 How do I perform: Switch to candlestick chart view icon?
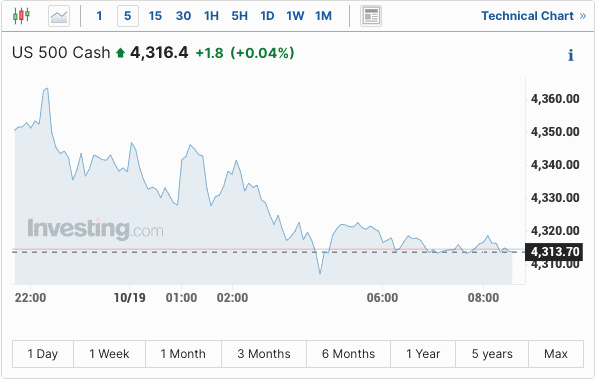[x=21, y=16]
